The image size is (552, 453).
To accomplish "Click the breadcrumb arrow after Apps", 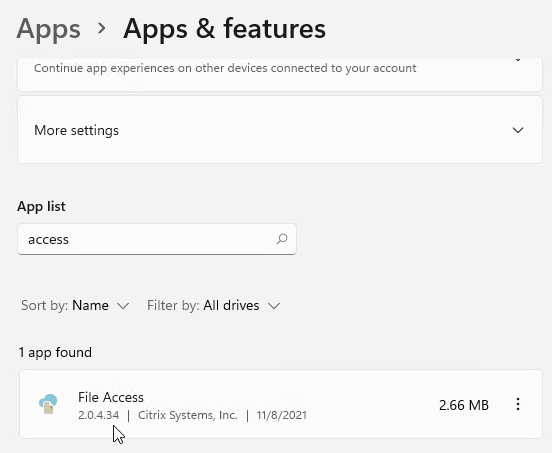I will point(102,28).
